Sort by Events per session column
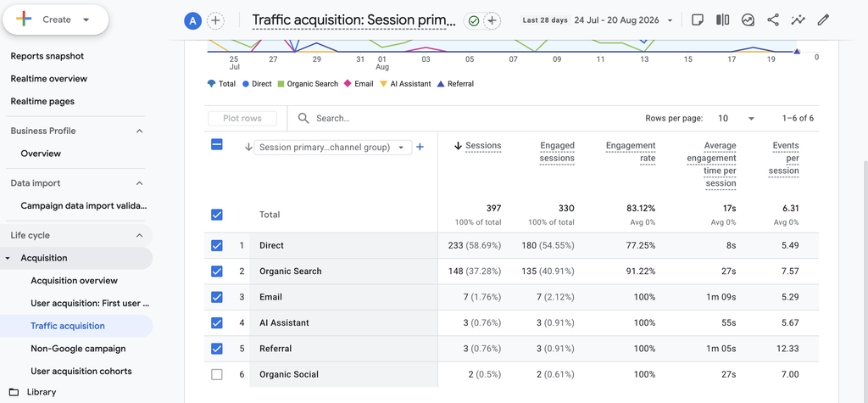Viewport: 868px width, 403px height. click(784, 159)
